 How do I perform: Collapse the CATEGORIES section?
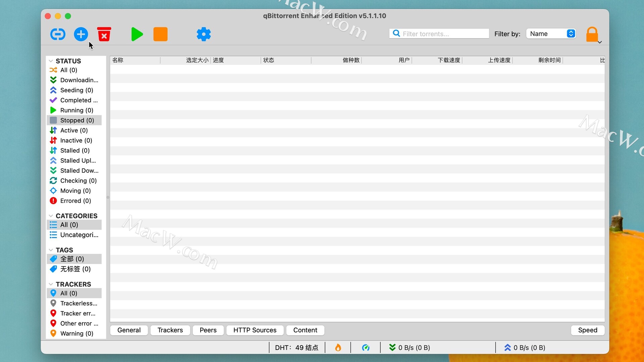pos(51,216)
